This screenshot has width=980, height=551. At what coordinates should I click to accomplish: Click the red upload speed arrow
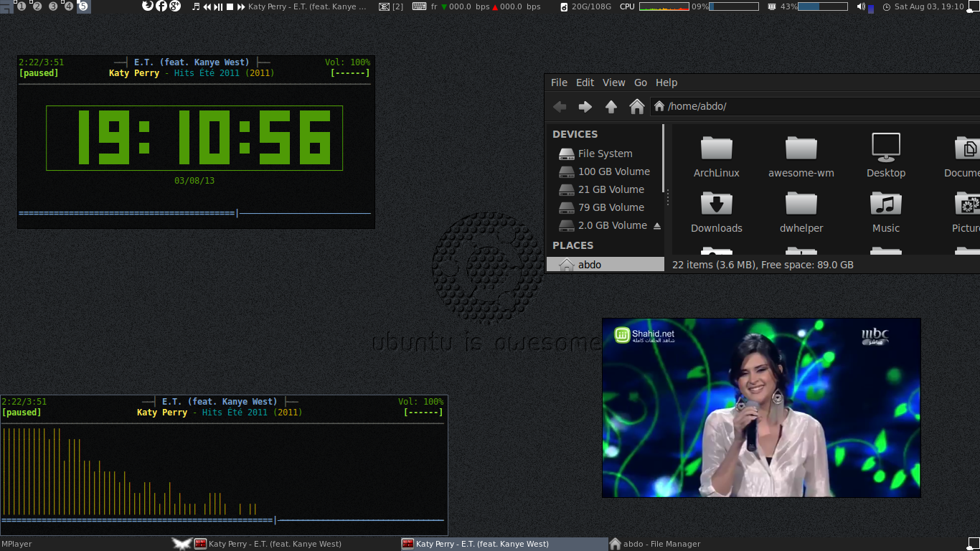point(495,6)
